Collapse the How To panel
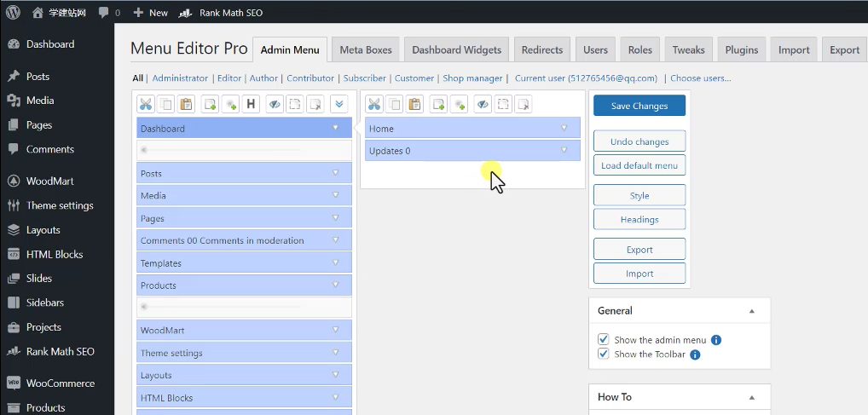 [752, 397]
